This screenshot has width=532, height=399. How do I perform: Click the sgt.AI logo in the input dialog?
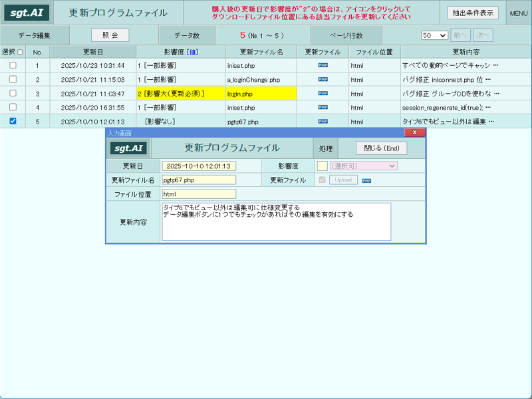128,148
